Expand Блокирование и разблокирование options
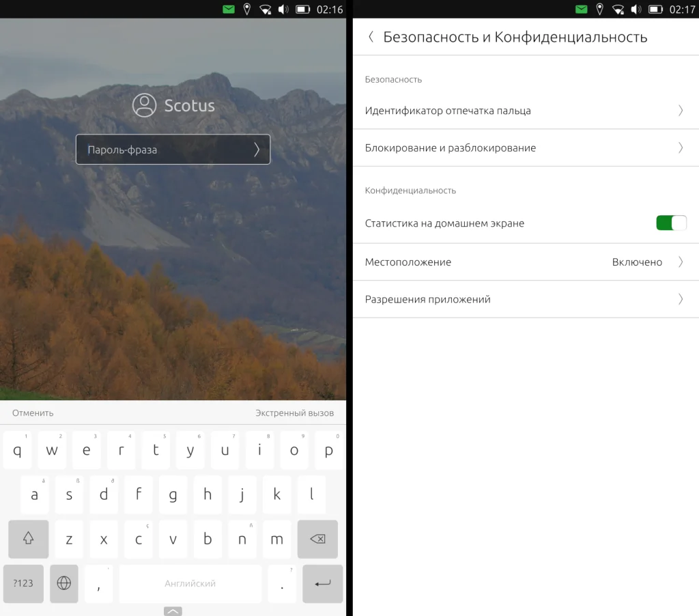Image resolution: width=699 pixels, height=616 pixels. 526,148
